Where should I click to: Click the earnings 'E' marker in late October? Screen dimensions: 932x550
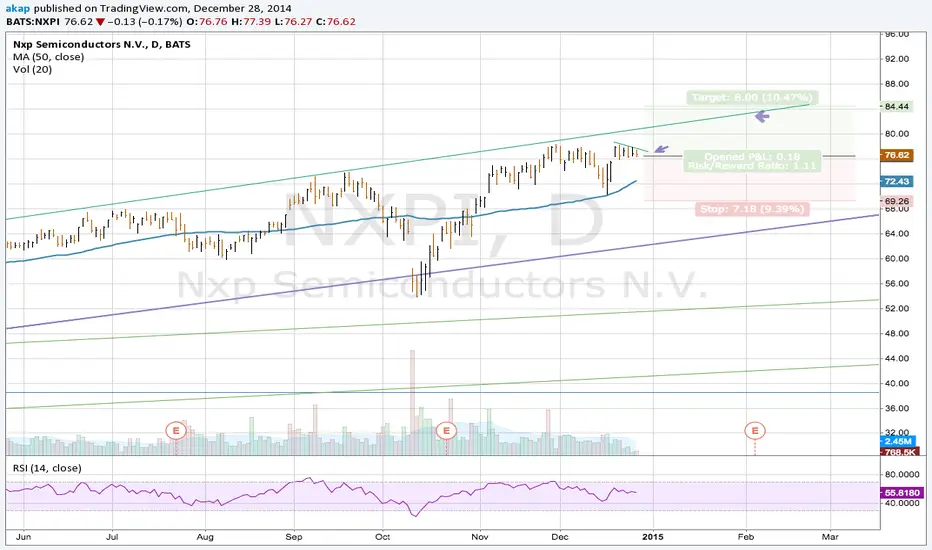click(x=446, y=430)
